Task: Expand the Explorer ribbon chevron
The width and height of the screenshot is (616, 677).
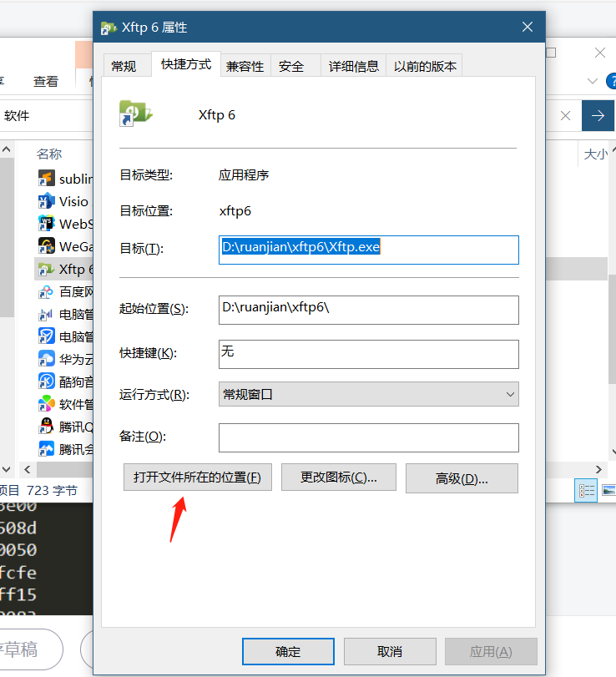Action: [593, 81]
